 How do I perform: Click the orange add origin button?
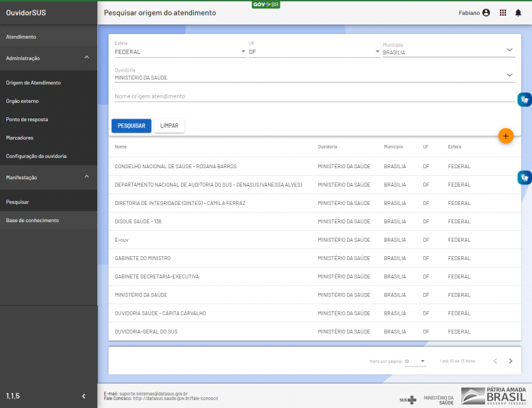point(505,136)
